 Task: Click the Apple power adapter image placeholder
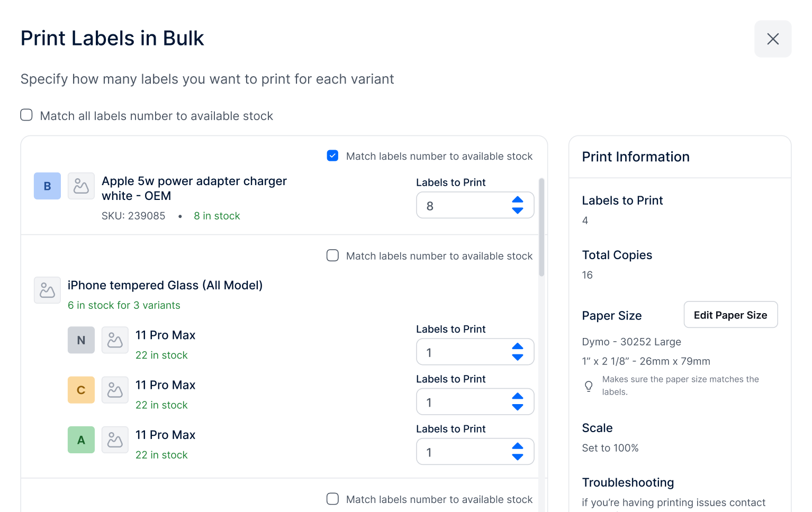pyautogui.click(x=81, y=186)
